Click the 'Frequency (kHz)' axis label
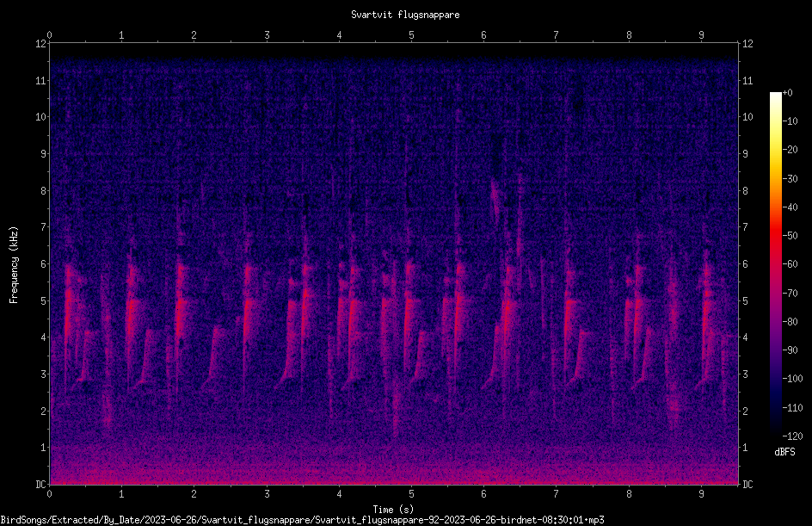Image resolution: width=812 pixels, height=526 pixels. pyautogui.click(x=14, y=265)
